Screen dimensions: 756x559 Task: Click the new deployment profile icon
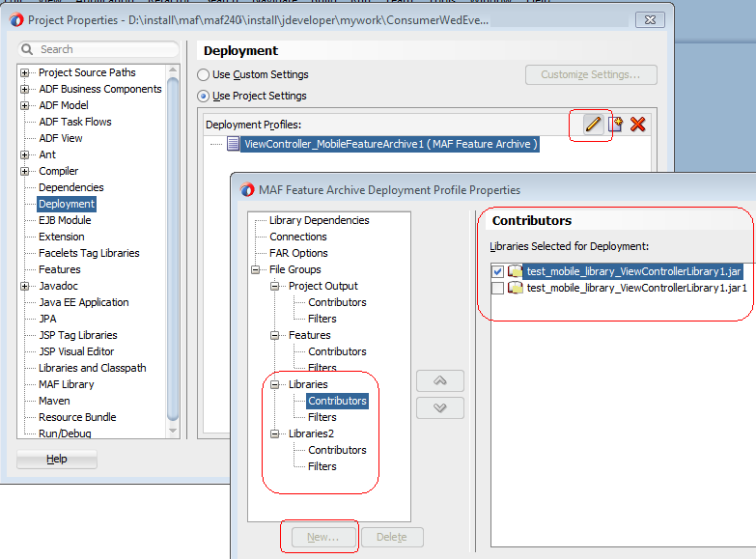click(615, 125)
